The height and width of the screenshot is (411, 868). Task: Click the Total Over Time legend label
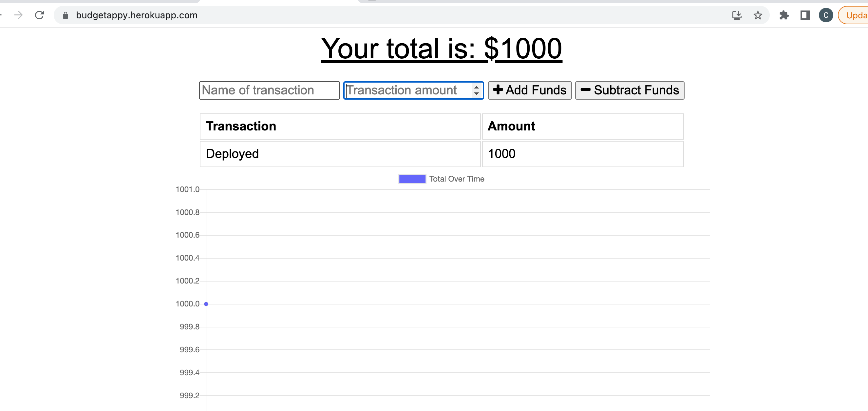click(457, 179)
